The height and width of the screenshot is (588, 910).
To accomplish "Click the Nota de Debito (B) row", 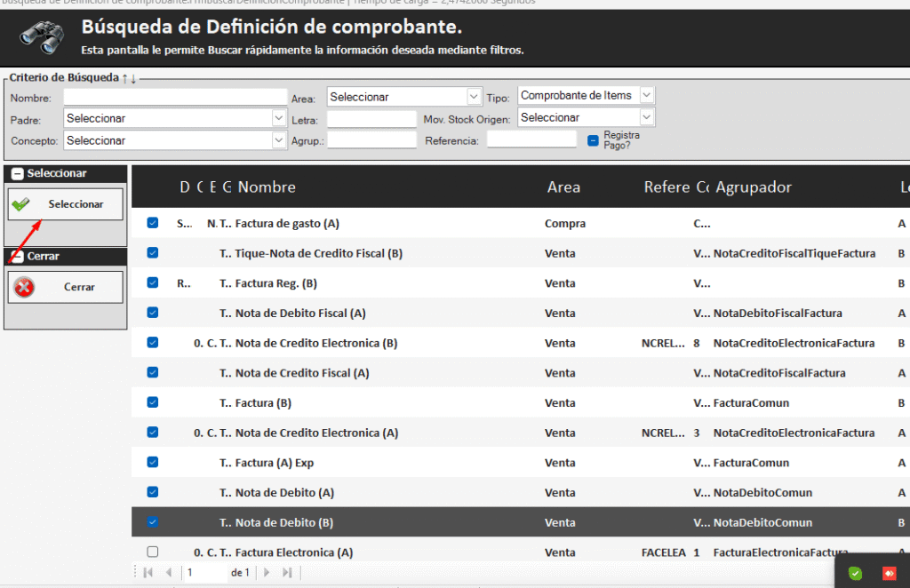I will pos(284,522).
